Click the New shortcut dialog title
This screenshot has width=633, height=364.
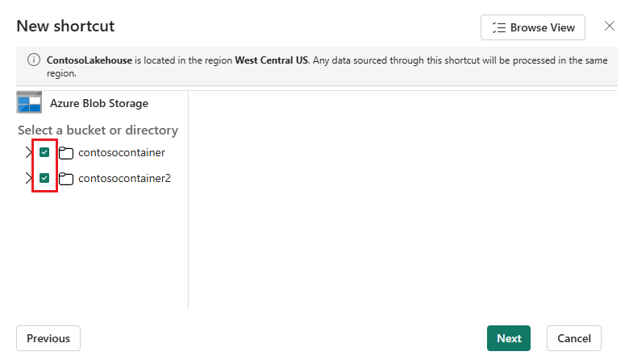point(65,27)
